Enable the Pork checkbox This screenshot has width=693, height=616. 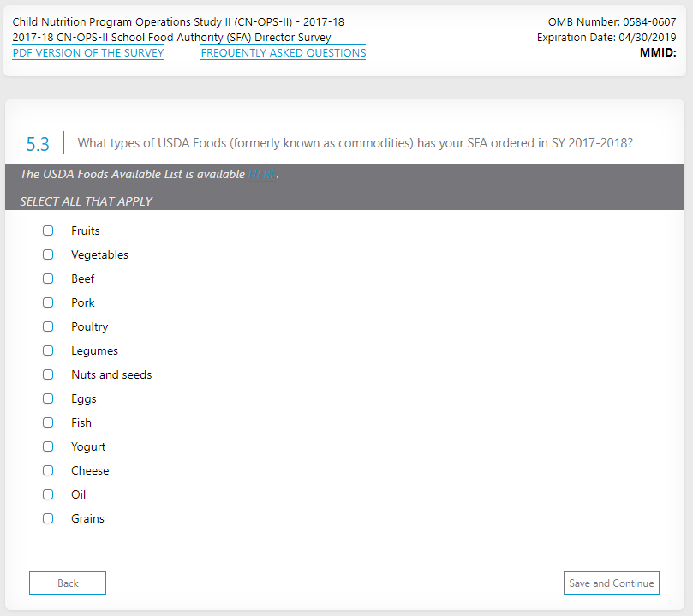(x=48, y=302)
